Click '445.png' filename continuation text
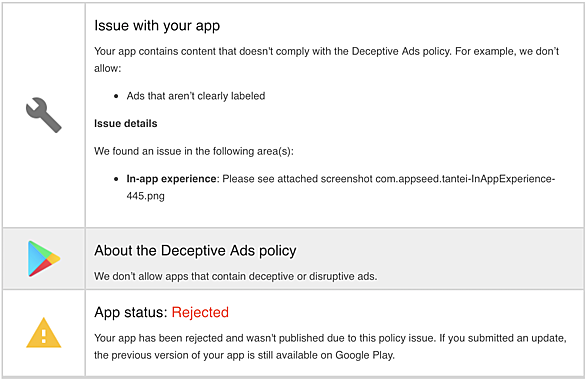This screenshot has height=382, width=586. [145, 196]
